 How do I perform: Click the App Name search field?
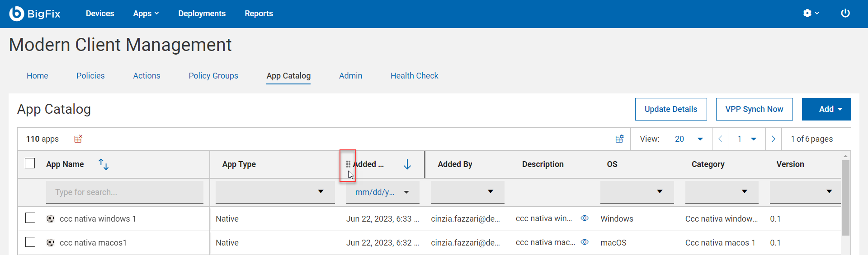coord(125,192)
